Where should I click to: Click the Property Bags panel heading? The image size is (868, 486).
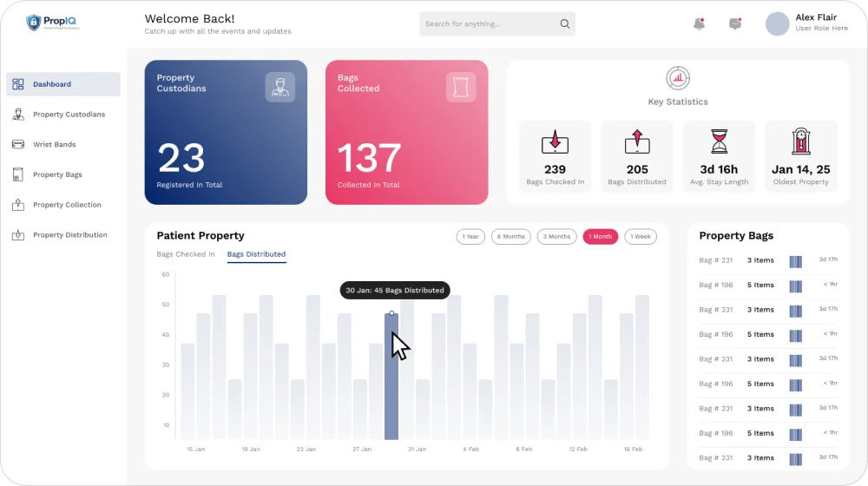(x=736, y=236)
